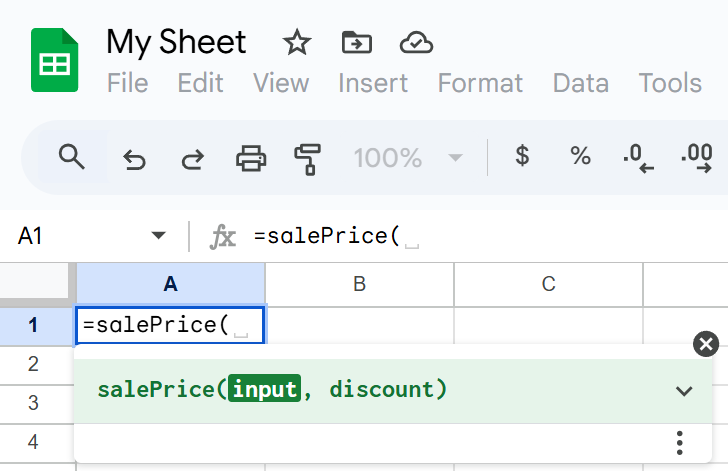
Task: Expand the salePrice function help
Action: pyautogui.click(x=684, y=390)
